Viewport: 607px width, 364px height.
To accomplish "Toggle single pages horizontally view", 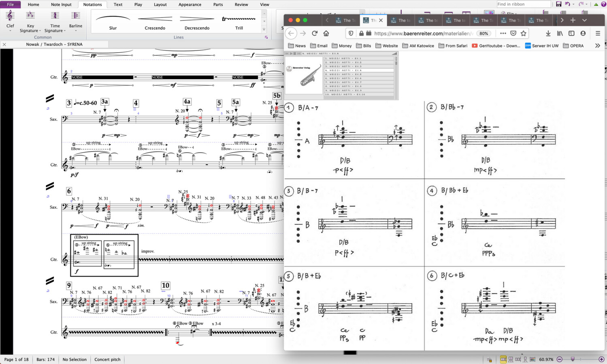I will [x=518, y=359].
